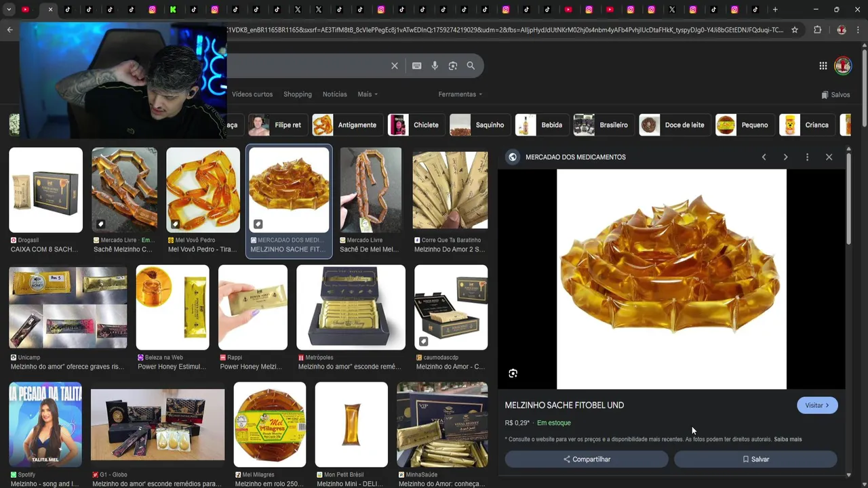Viewport: 868px width, 488px height.
Task: Show previous image in the preview panel
Action: pyautogui.click(x=764, y=157)
